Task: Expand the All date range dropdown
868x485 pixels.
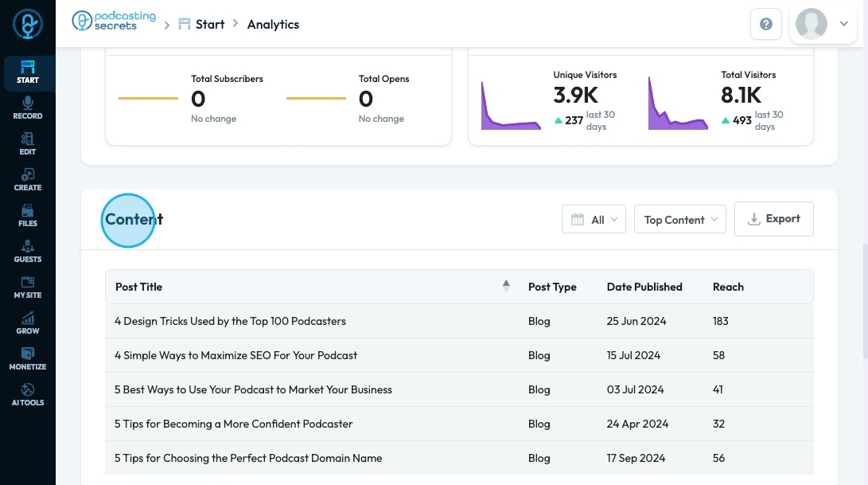Action: (594, 220)
